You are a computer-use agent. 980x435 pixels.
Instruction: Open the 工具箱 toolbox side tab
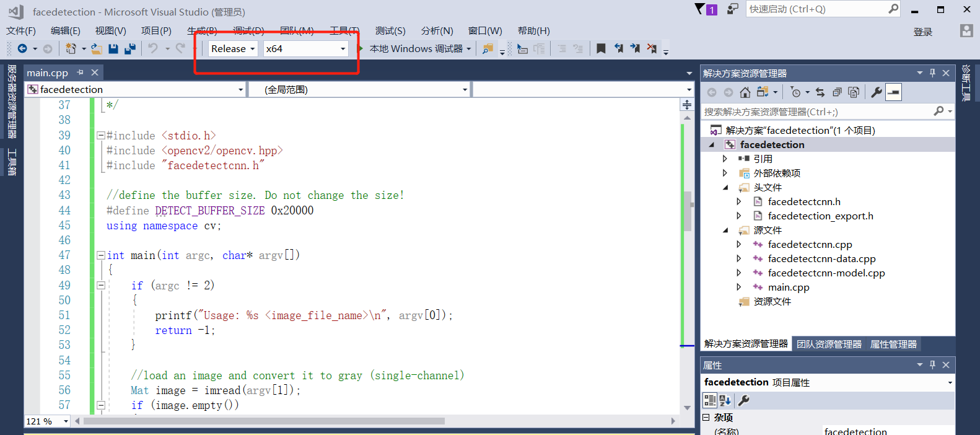click(x=12, y=162)
